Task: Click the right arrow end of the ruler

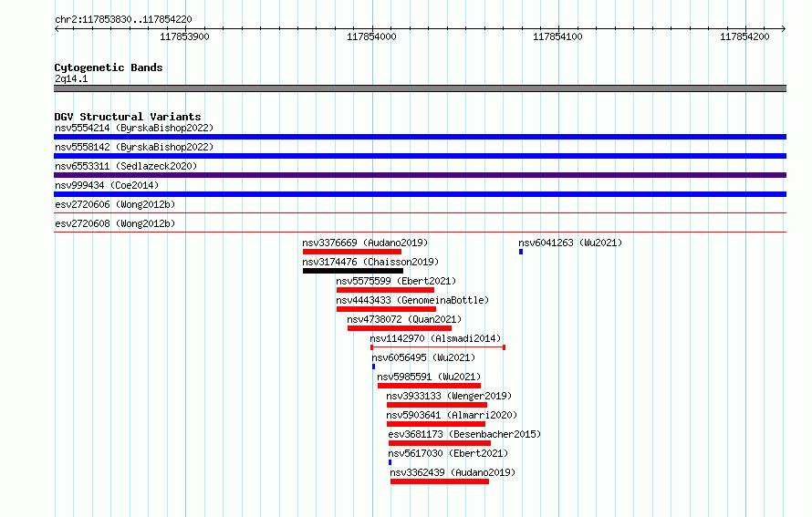Action: point(784,29)
